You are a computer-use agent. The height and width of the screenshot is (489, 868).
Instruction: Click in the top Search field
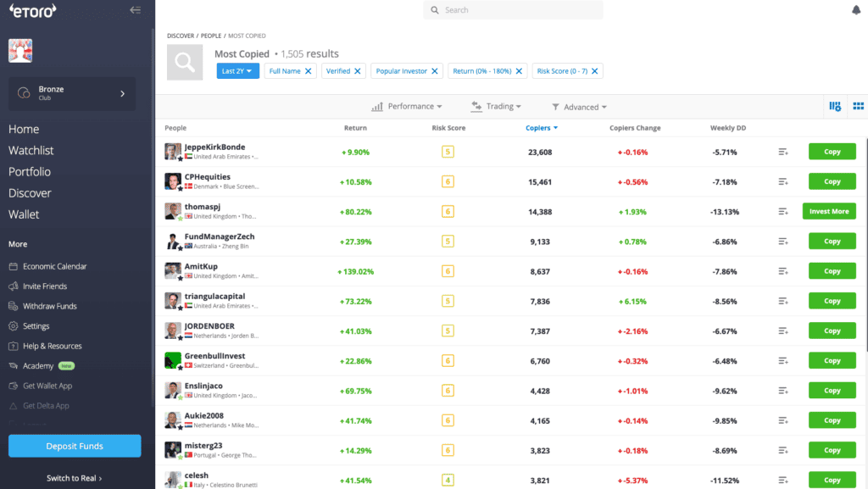517,10
